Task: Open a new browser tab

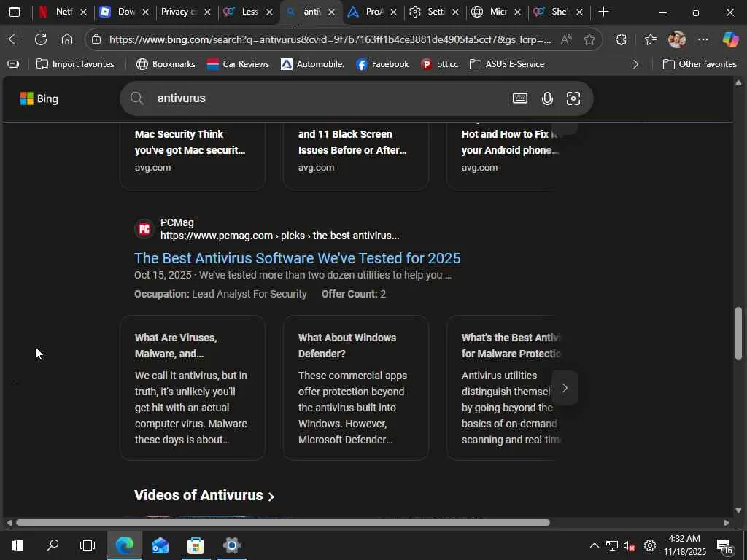Action: tap(603, 12)
